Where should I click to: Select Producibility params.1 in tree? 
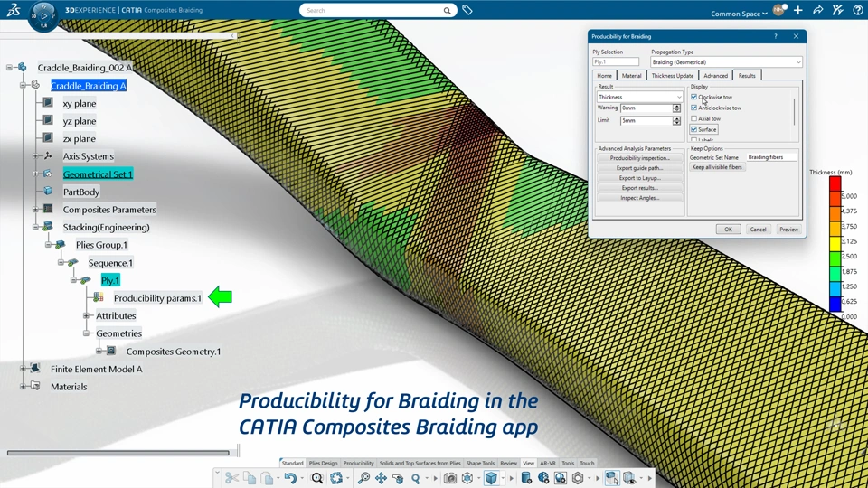(157, 297)
